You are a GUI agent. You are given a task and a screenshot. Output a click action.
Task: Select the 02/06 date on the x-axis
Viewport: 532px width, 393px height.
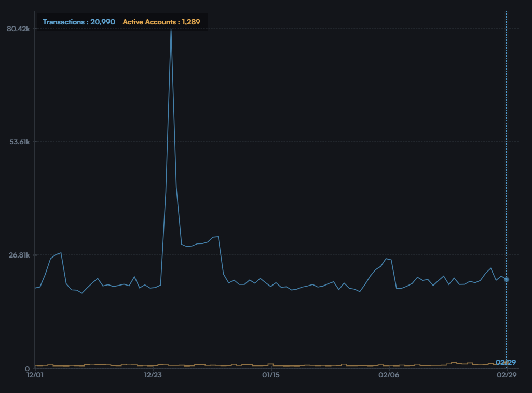(x=389, y=375)
